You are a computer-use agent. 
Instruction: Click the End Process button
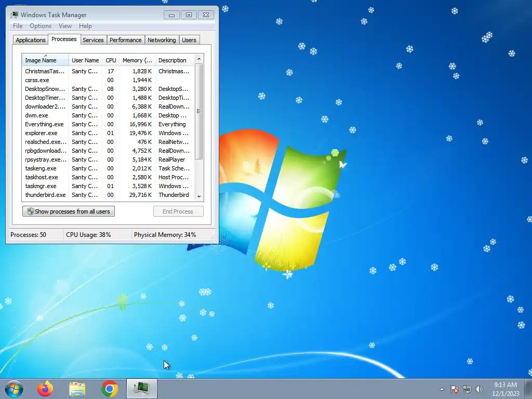pyautogui.click(x=178, y=211)
